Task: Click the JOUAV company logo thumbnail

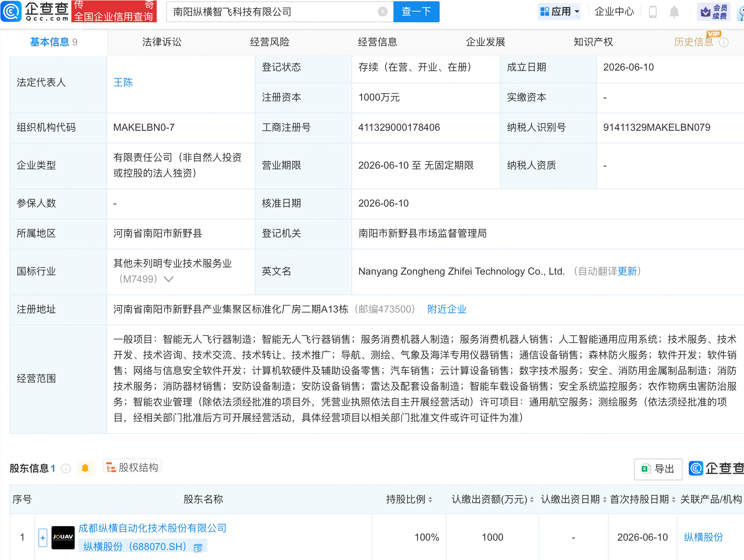Action: click(63, 537)
